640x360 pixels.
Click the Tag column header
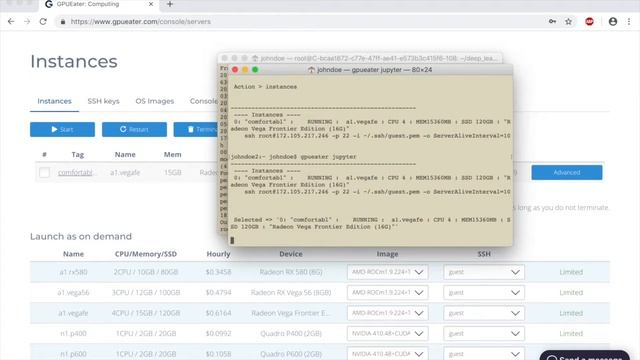click(x=78, y=155)
